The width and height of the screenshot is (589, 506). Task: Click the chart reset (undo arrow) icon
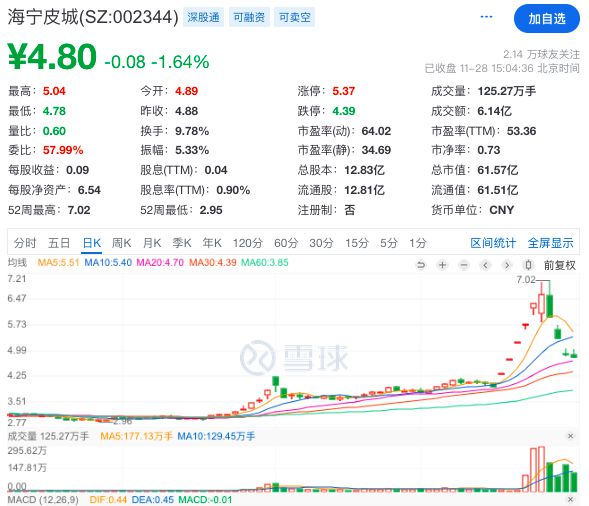pos(421,265)
